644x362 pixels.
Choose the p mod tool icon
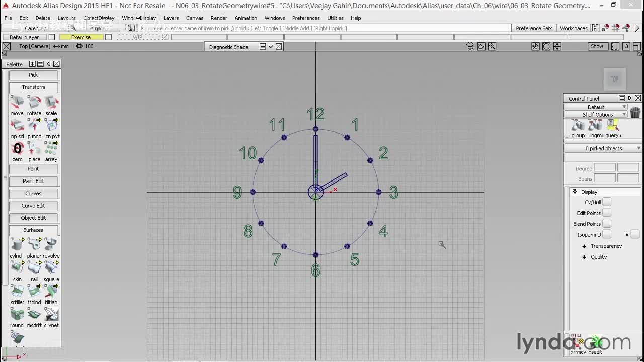pos(34,126)
